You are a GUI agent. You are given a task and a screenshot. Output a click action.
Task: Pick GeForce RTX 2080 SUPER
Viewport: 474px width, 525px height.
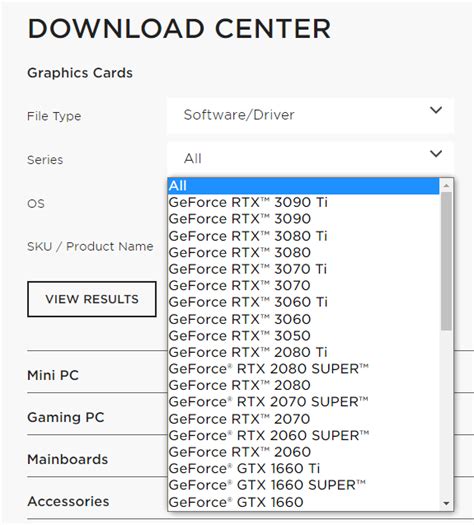(304, 369)
